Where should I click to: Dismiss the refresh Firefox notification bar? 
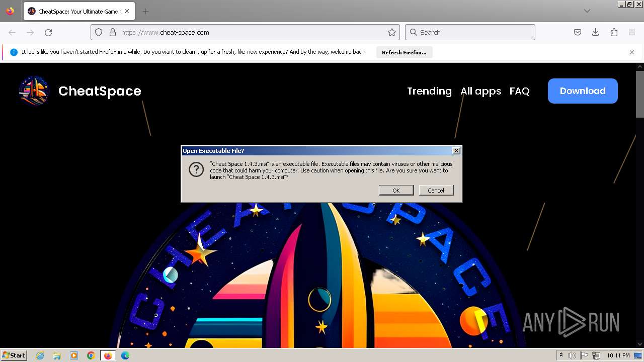pos(632,52)
